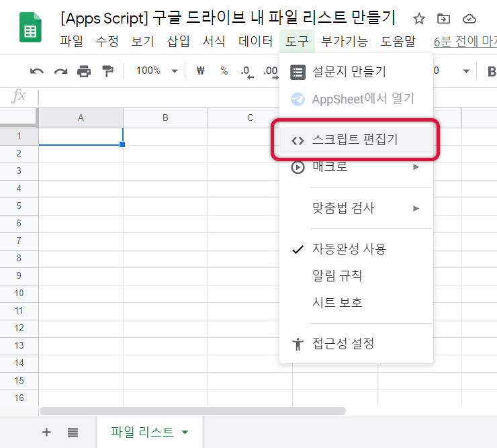Click the horizontal scrollbar below the grid
Screen dimensions: 497x448
click(192, 410)
